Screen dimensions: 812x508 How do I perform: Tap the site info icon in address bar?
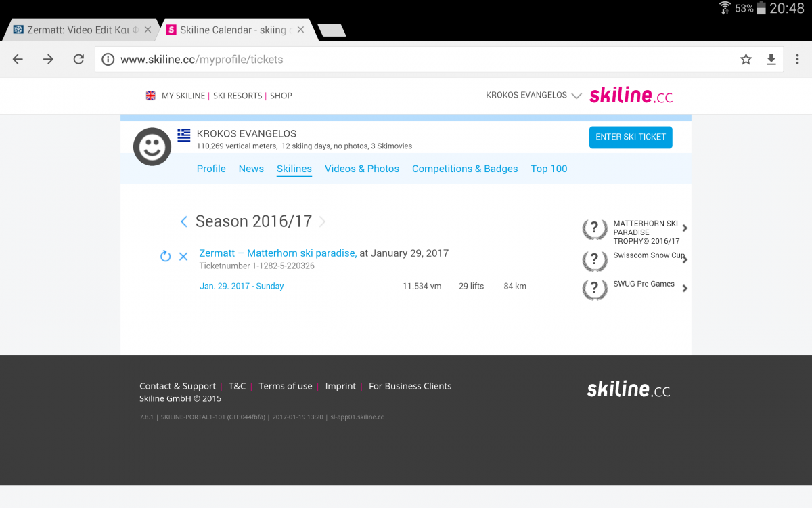[108, 60]
